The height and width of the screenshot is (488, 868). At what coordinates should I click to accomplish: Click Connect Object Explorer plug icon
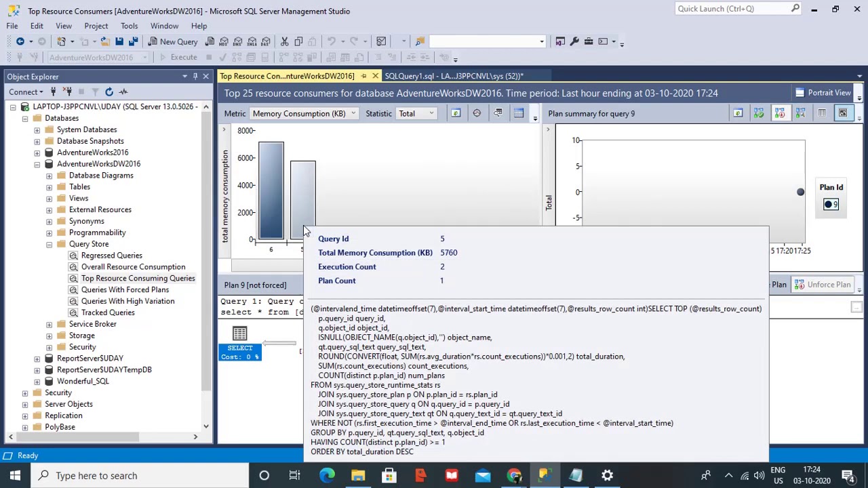click(x=53, y=91)
